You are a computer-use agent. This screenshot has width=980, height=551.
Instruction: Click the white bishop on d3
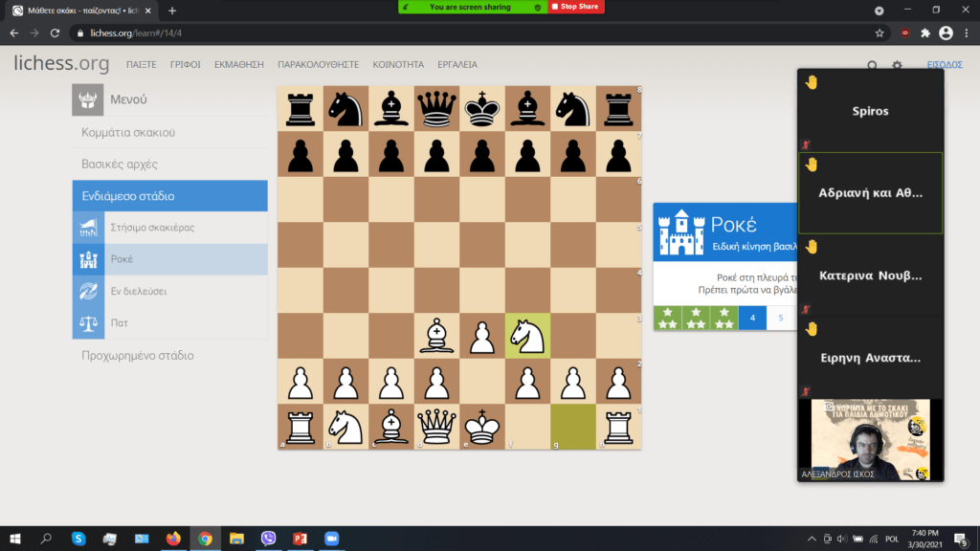437,336
